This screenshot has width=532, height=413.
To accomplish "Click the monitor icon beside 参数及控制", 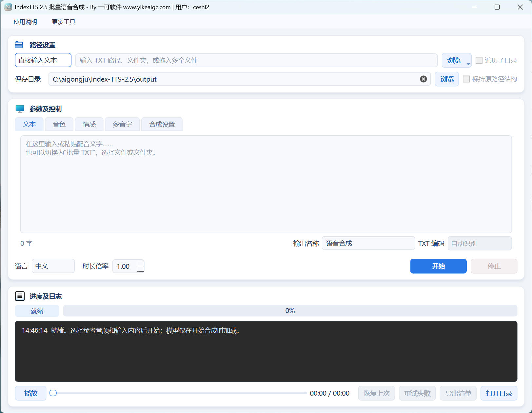I will click(x=20, y=109).
